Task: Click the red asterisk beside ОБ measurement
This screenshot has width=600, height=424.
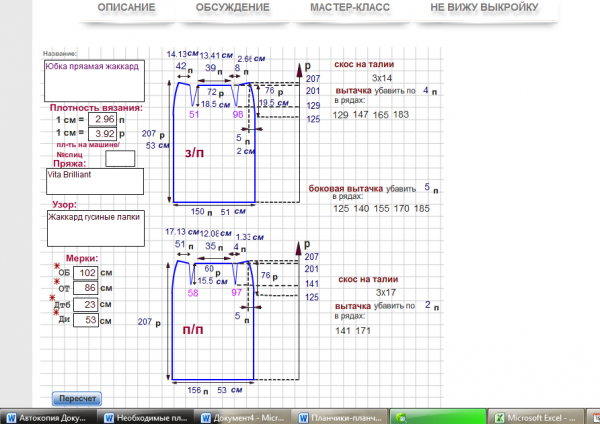Action: point(57,268)
